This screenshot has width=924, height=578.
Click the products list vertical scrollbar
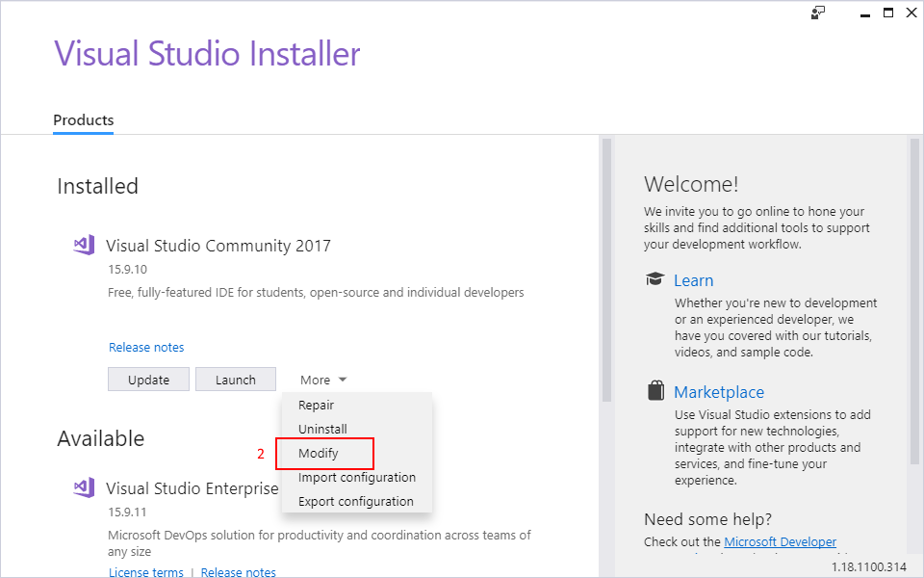pyautogui.click(x=606, y=270)
